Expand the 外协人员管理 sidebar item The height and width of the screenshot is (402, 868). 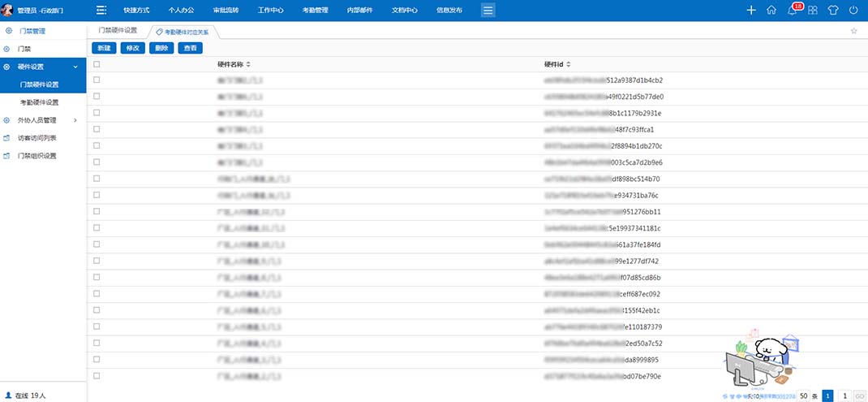click(75, 120)
